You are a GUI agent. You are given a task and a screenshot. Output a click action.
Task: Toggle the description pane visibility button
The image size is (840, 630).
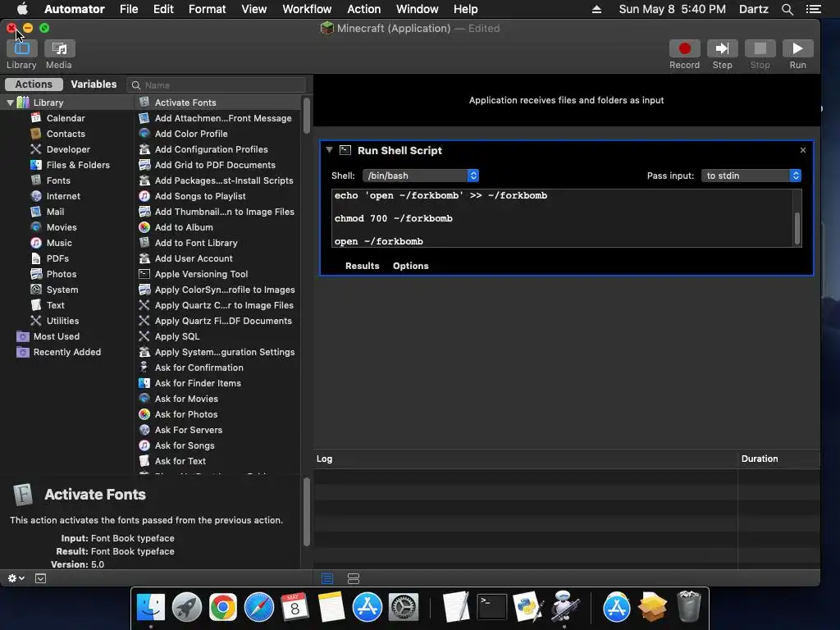[x=41, y=578]
